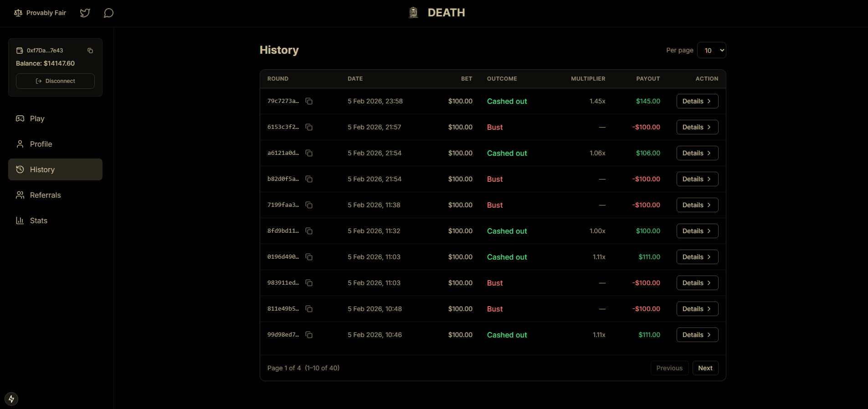The width and height of the screenshot is (868, 409).
Task: Click the wallet icon beside the address
Action: point(20,51)
